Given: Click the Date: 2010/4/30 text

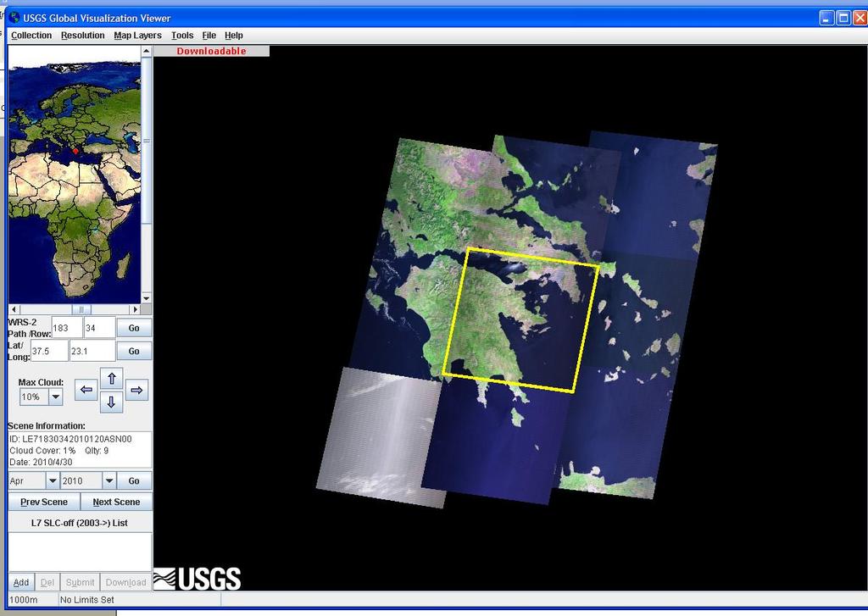Looking at the screenshot, I should click(x=41, y=462).
